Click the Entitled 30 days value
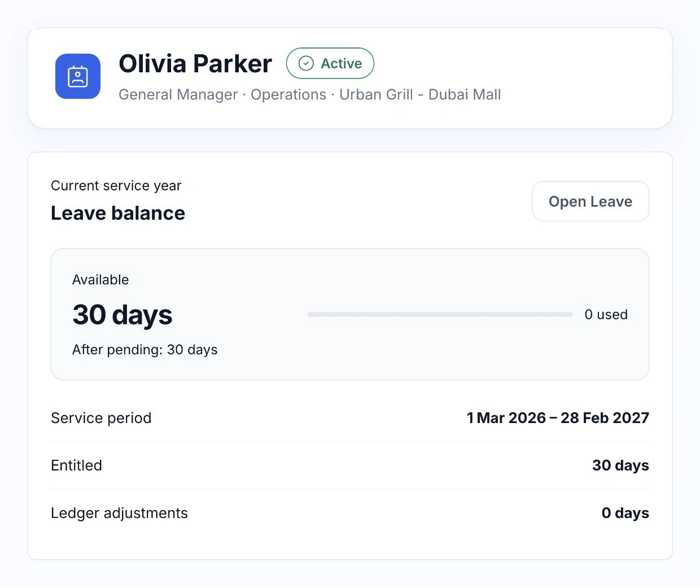Viewport: 700px width, 588px height. pos(620,465)
